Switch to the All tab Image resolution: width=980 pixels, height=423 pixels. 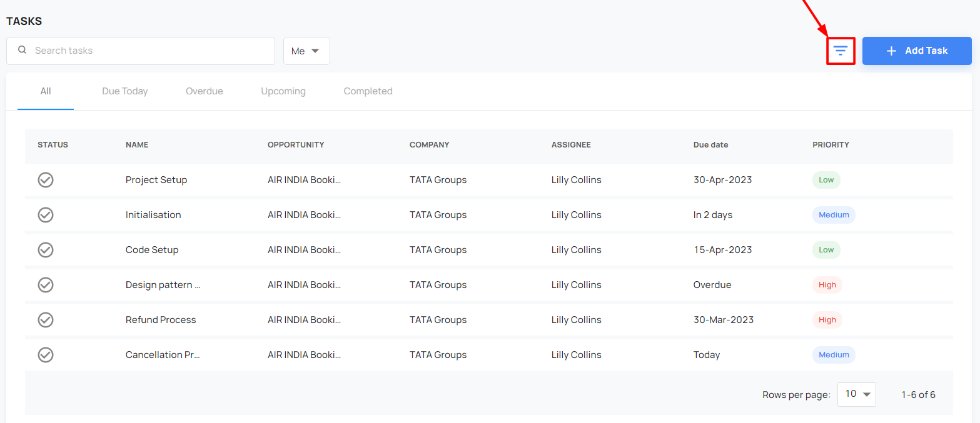[46, 91]
